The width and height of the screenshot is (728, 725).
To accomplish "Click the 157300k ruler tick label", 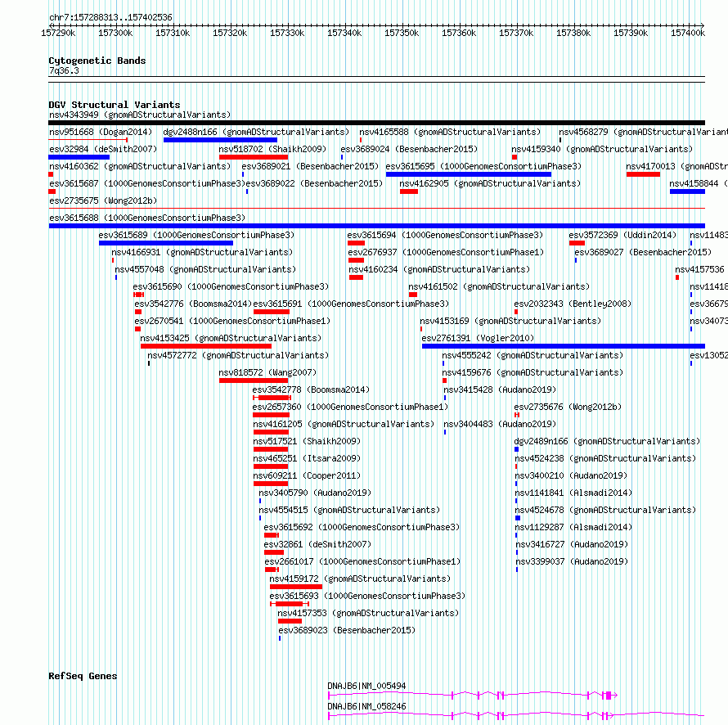I will (115, 33).
